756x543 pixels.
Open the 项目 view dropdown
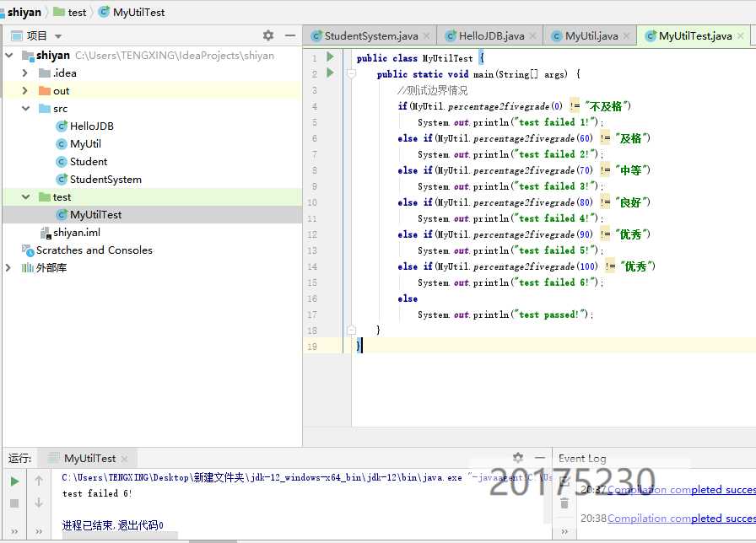(x=58, y=36)
